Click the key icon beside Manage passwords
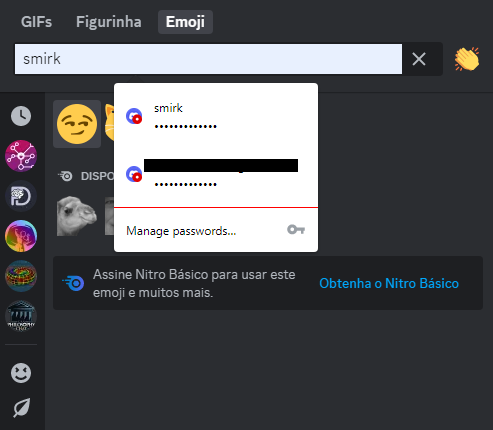Viewport: 493px width, 430px height. click(296, 230)
